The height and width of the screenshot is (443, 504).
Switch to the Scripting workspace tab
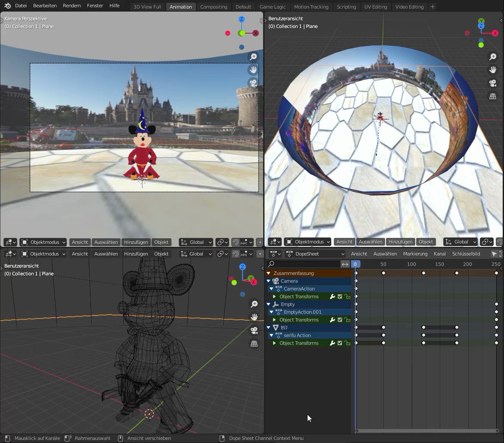pyautogui.click(x=346, y=7)
